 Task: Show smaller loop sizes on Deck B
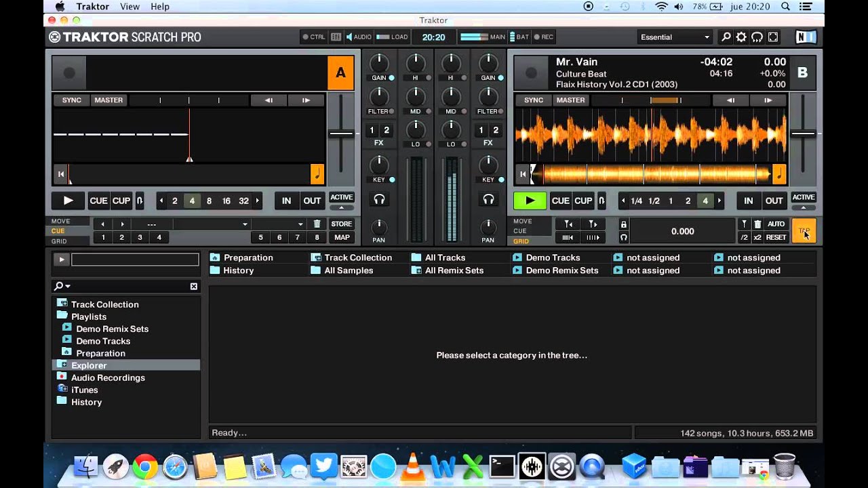623,201
